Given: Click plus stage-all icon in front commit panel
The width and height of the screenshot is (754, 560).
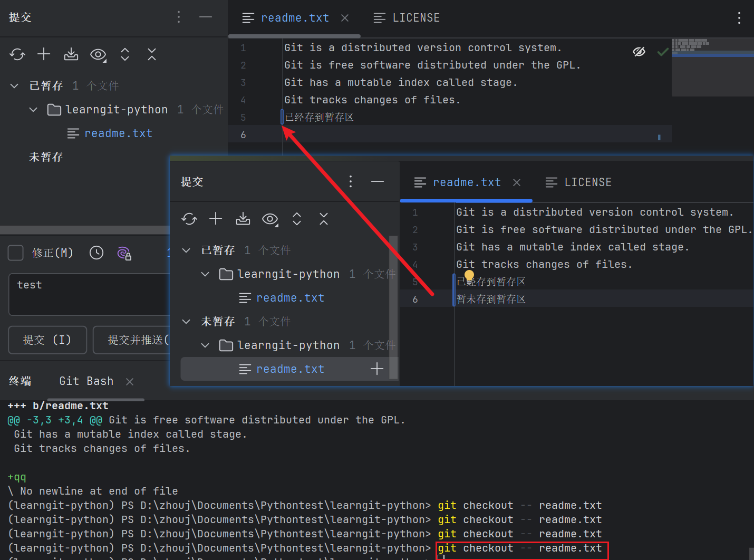Looking at the screenshot, I should [x=216, y=218].
